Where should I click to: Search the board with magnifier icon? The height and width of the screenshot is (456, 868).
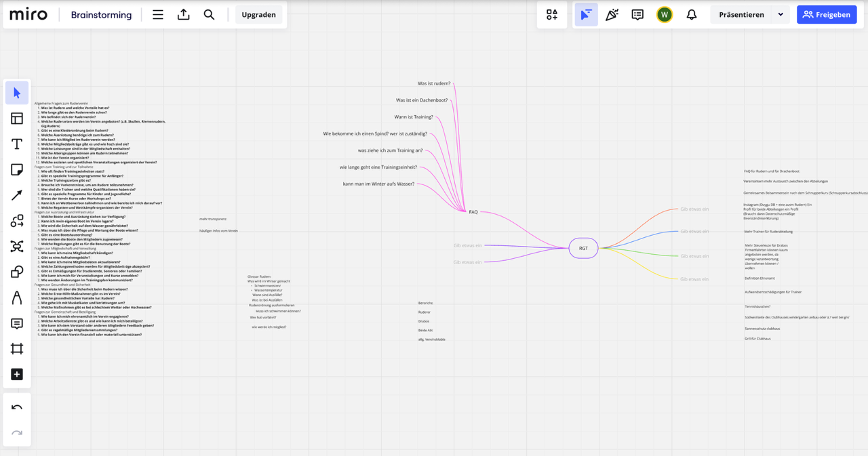[x=210, y=15]
